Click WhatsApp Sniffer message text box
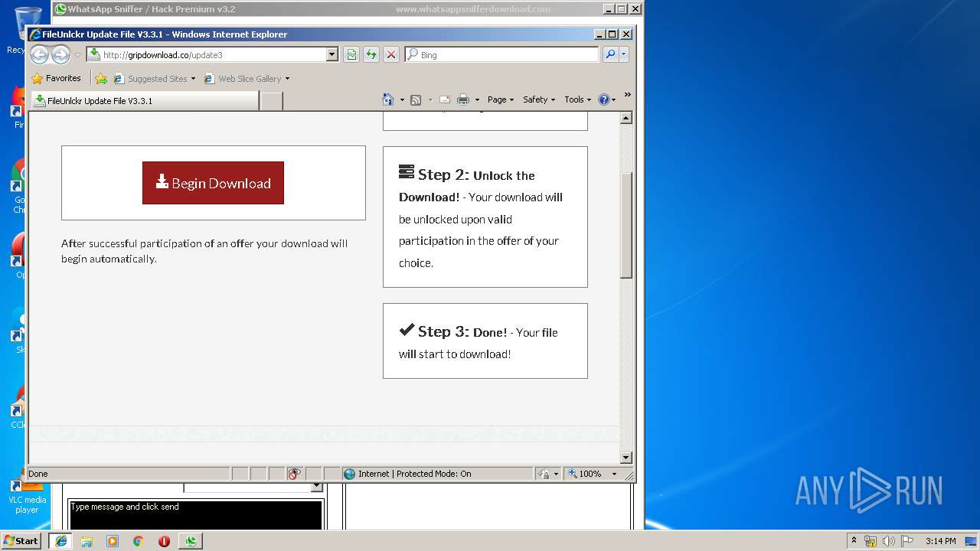The width and height of the screenshot is (980, 551). pos(196,515)
